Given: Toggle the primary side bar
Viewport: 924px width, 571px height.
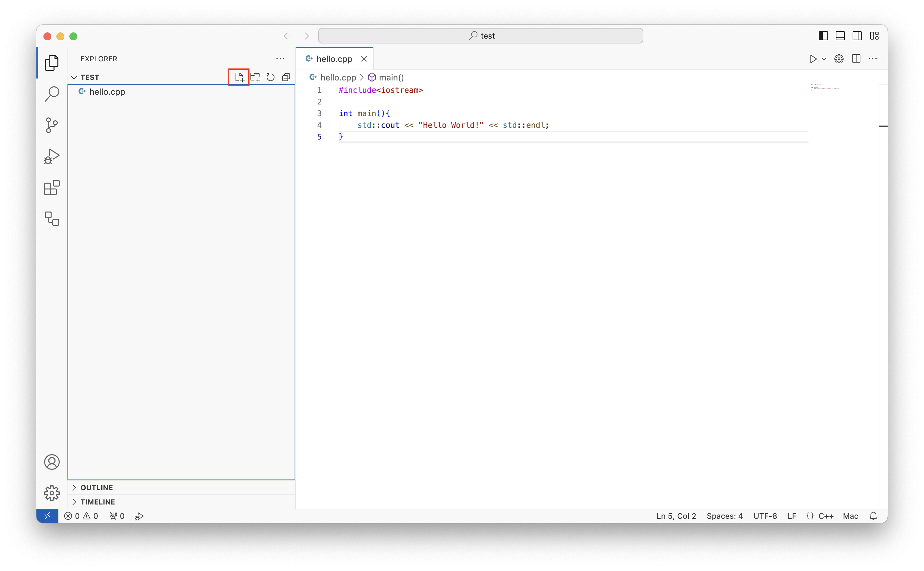Looking at the screenshot, I should 823,36.
